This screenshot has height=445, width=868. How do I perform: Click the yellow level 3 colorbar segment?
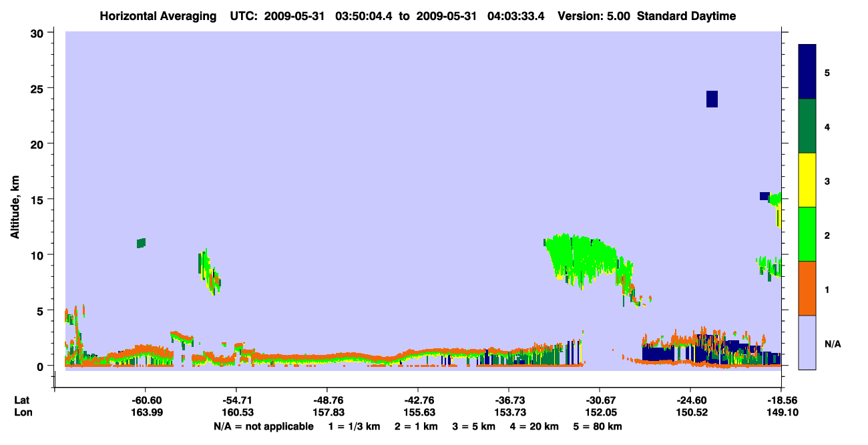point(807,180)
